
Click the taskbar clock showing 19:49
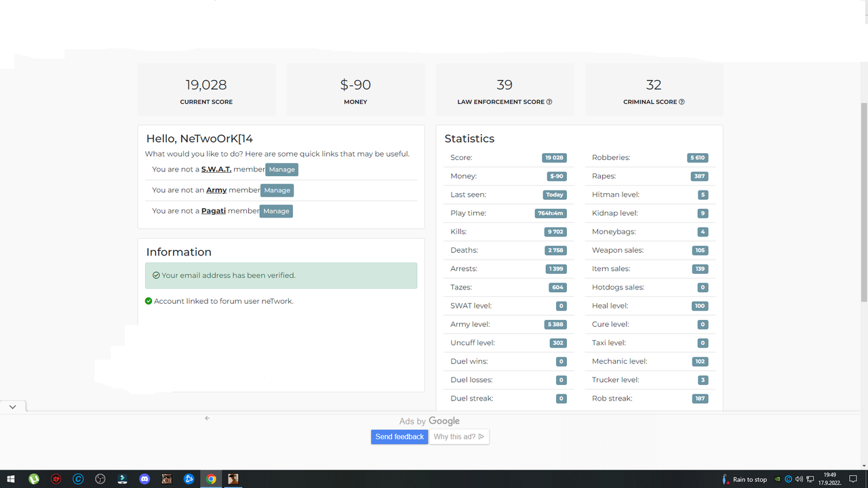(829, 479)
